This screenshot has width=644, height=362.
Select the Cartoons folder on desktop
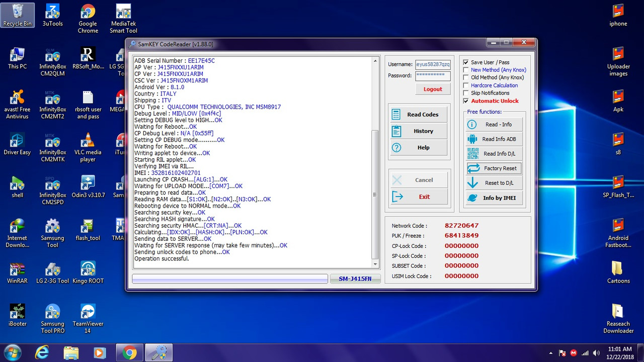coord(618,273)
